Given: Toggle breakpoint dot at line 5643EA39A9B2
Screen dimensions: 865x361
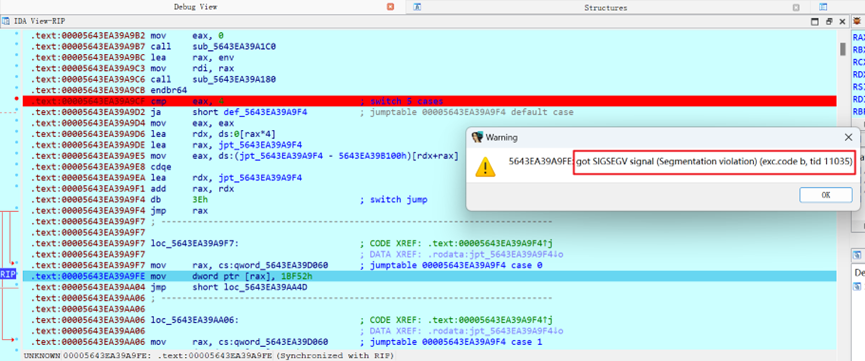Looking at the screenshot, I should 16,34.
